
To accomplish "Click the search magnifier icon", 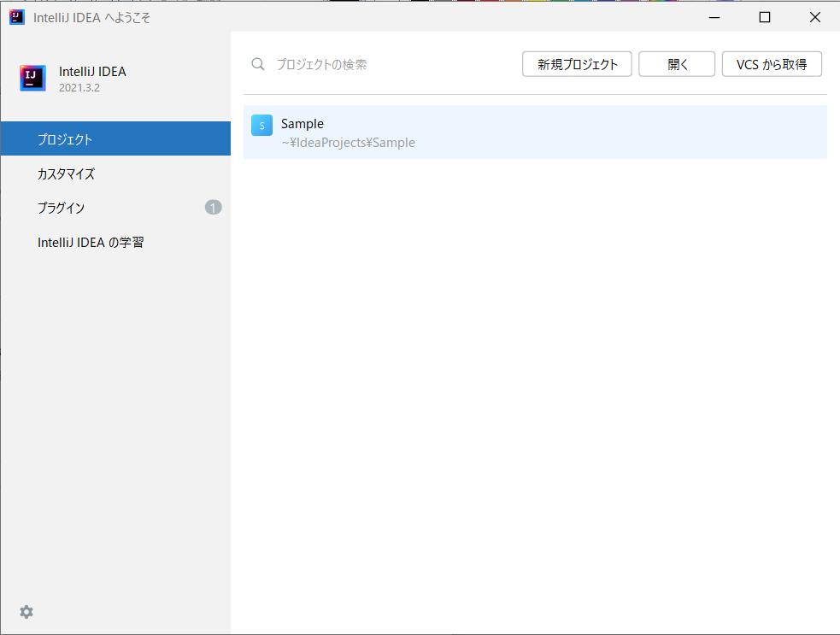I will [258, 64].
